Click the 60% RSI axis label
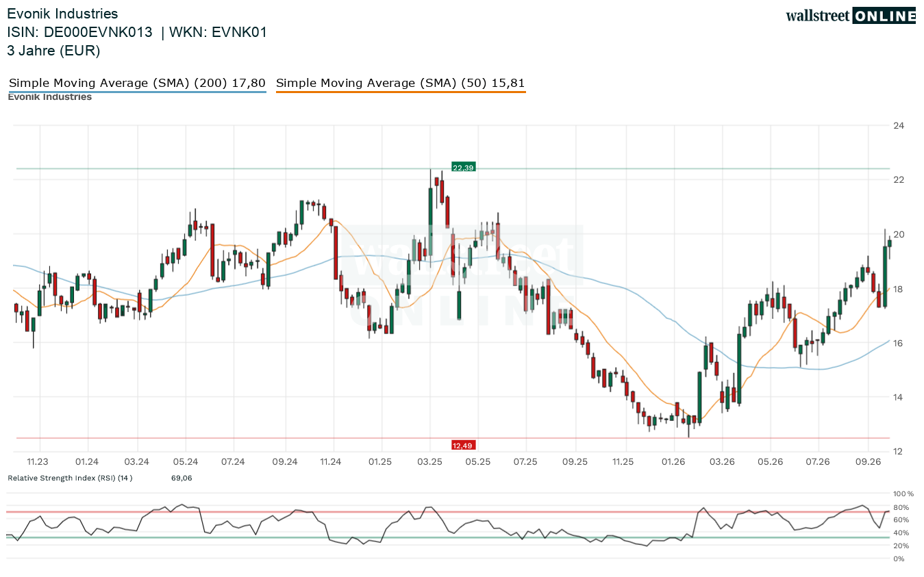 pos(901,520)
